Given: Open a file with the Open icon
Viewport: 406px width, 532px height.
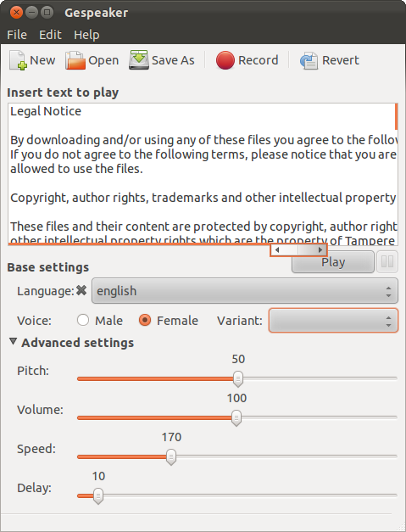Looking at the screenshot, I should pyautogui.click(x=75, y=60).
